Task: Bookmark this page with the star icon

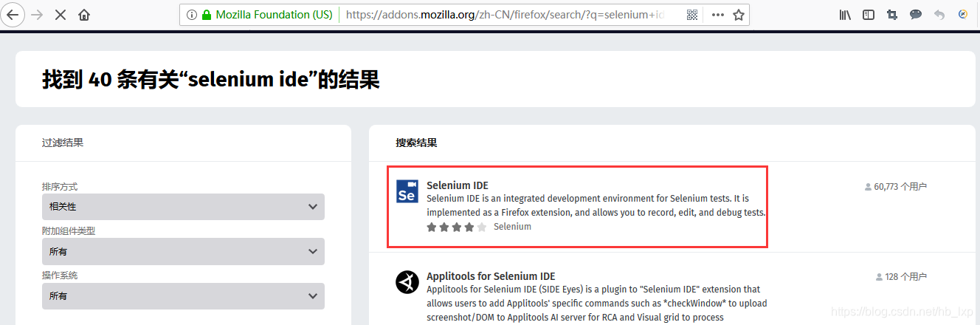Action: tap(739, 15)
